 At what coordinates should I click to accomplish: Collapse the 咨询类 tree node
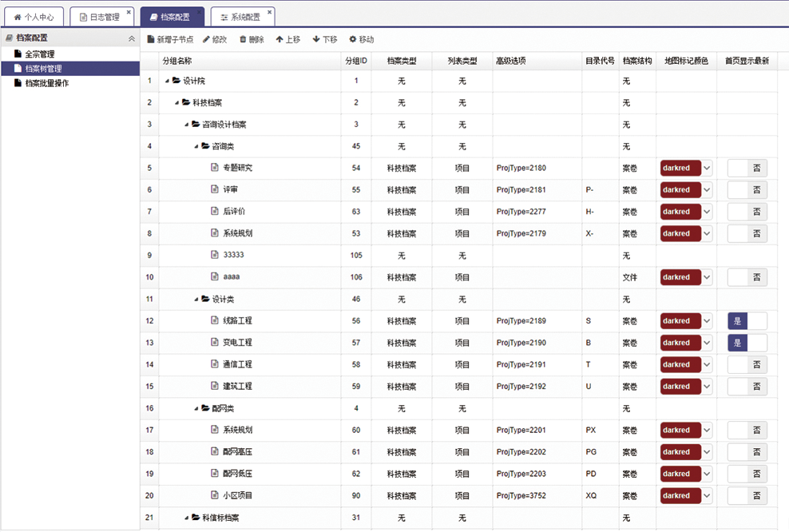point(196,146)
